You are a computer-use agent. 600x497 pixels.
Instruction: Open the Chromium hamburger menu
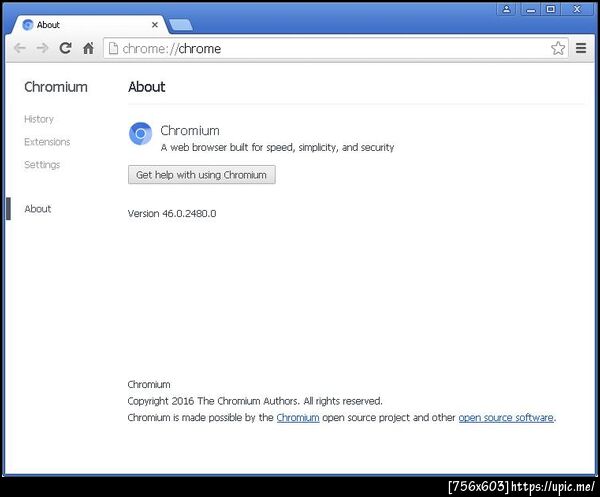(x=581, y=48)
